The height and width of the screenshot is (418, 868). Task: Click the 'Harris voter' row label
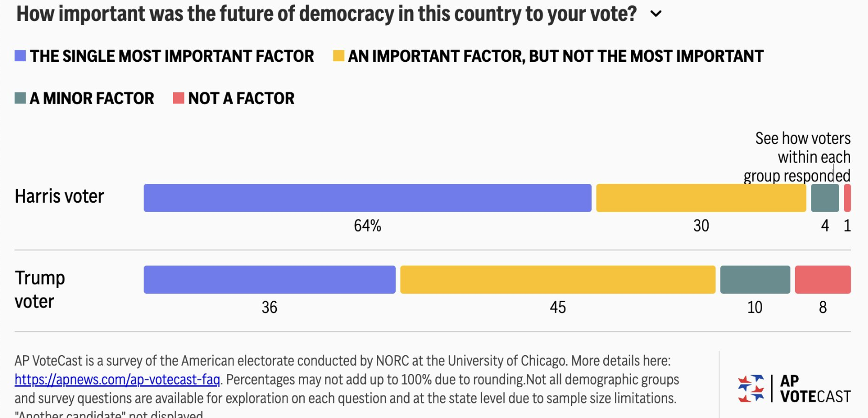(59, 196)
